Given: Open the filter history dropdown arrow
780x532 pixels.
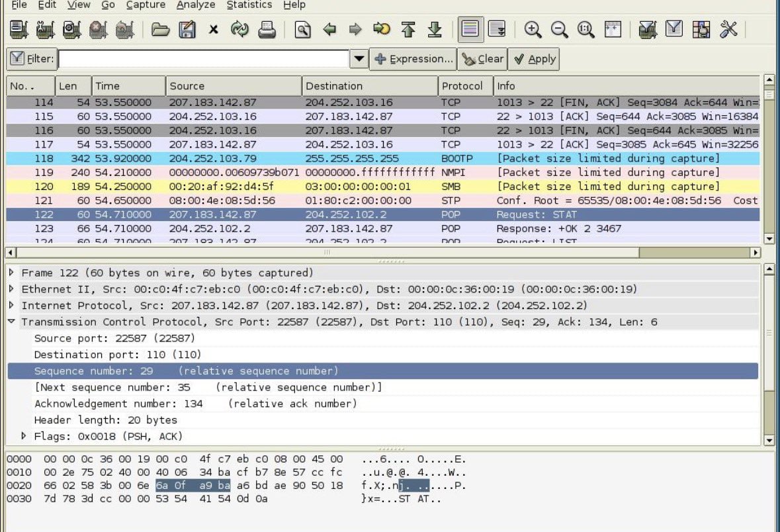Looking at the screenshot, I should point(359,59).
